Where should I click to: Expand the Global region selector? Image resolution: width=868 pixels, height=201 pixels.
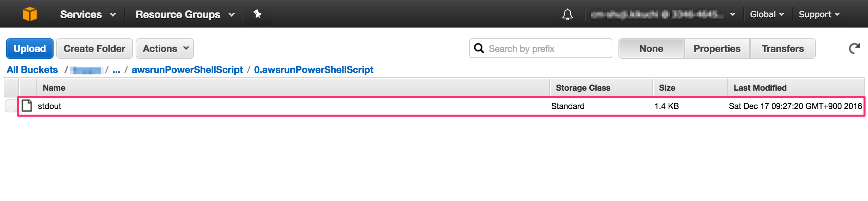click(x=767, y=14)
